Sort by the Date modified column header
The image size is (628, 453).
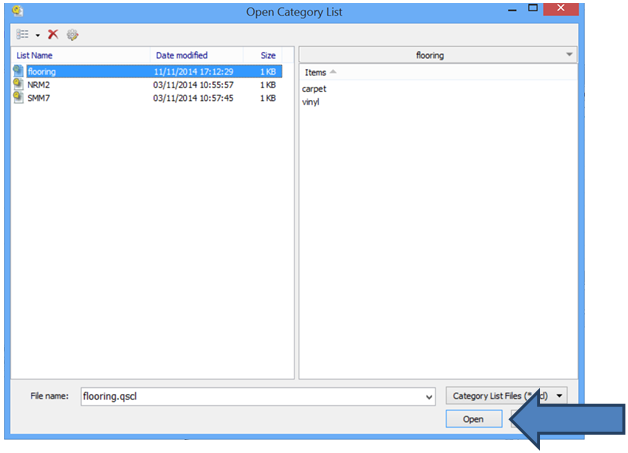tap(181, 56)
